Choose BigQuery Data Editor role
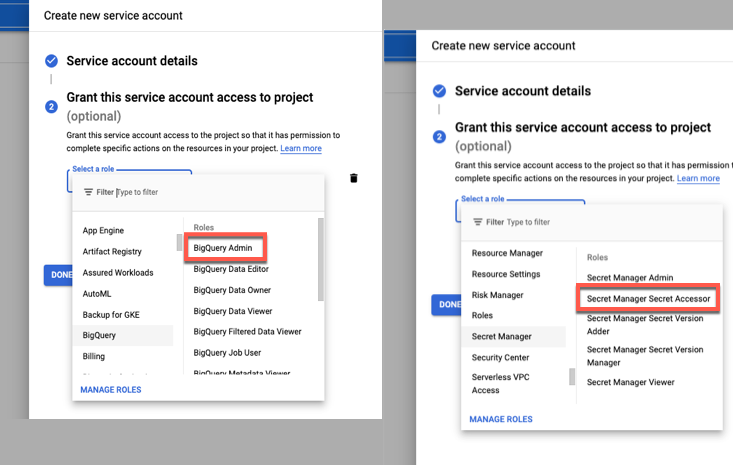This screenshot has height=465, width=733. (231, 269)
